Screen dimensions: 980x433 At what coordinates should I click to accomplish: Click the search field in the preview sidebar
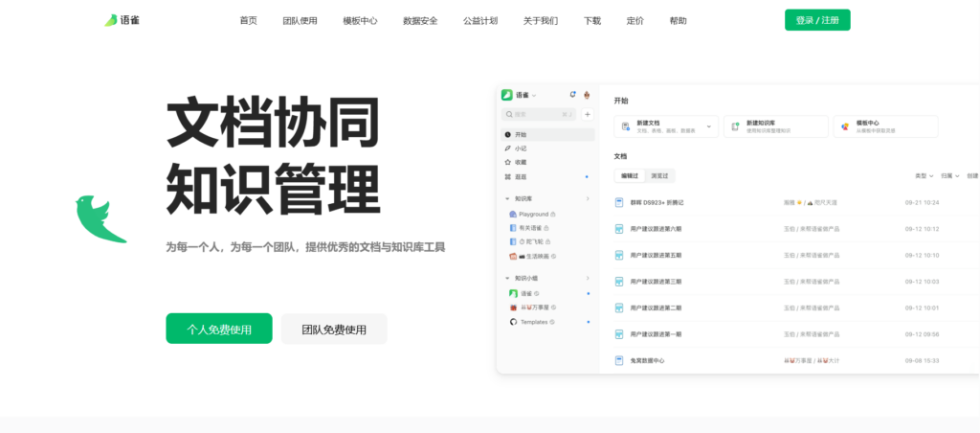[x=539, y=115]
